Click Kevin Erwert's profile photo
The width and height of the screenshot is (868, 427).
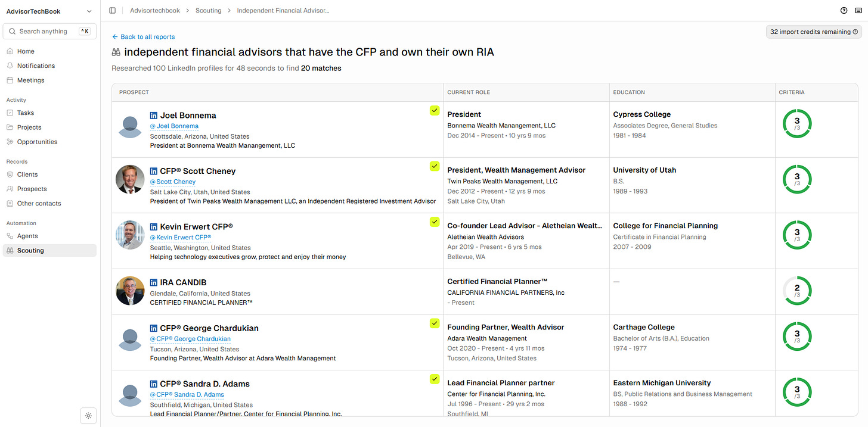[x=130, y=235]
